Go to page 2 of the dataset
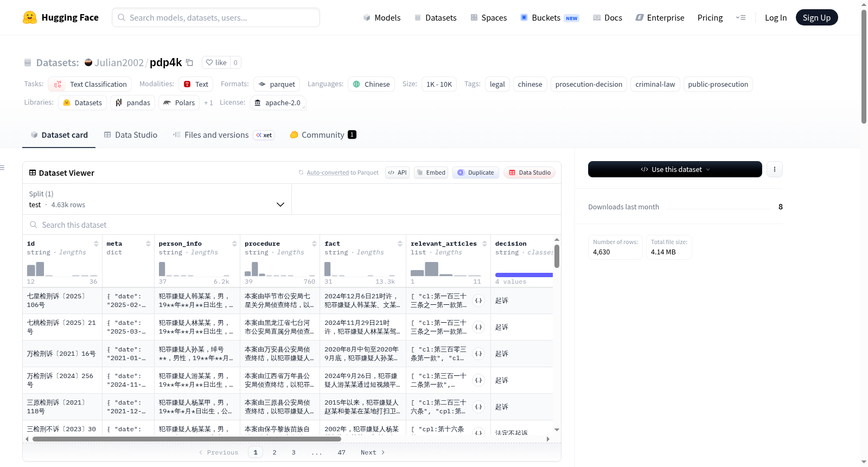 (x=275, y=452)
